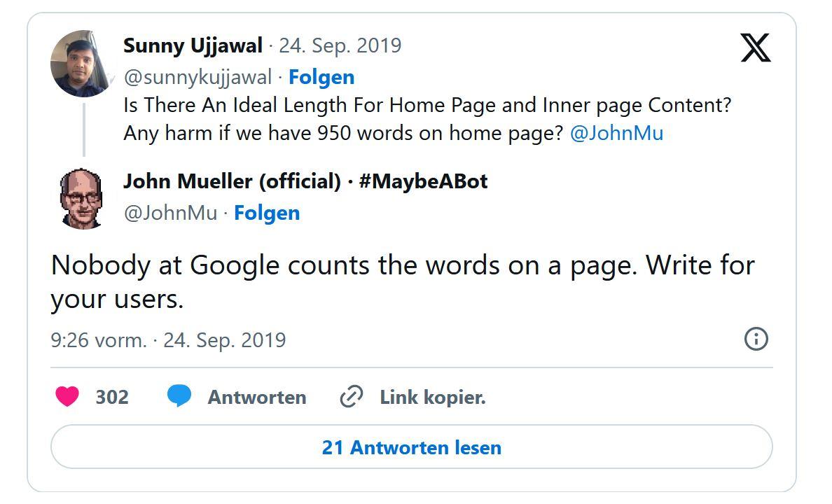Click the chain link copy icon
This screenshot has height=504, width=832.
tap(352, 396)
